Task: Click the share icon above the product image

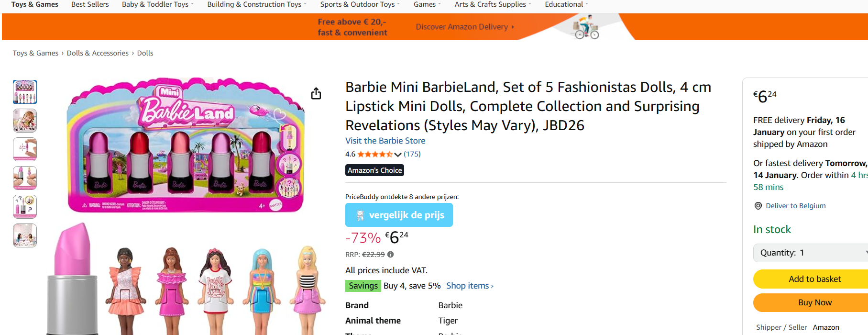Action: click(316, 94)
